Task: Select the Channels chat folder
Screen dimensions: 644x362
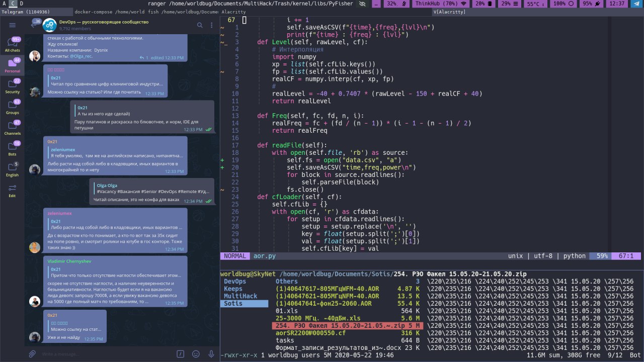Action: click(12, 128)
